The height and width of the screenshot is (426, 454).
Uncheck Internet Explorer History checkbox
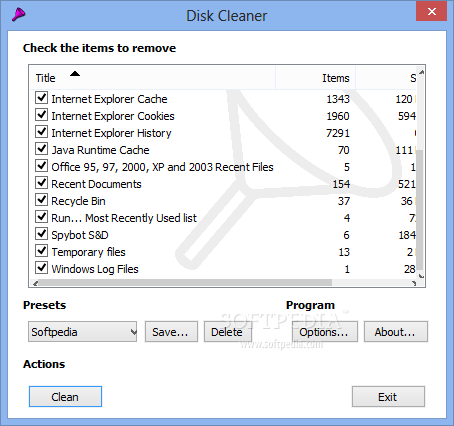[41, 132]
